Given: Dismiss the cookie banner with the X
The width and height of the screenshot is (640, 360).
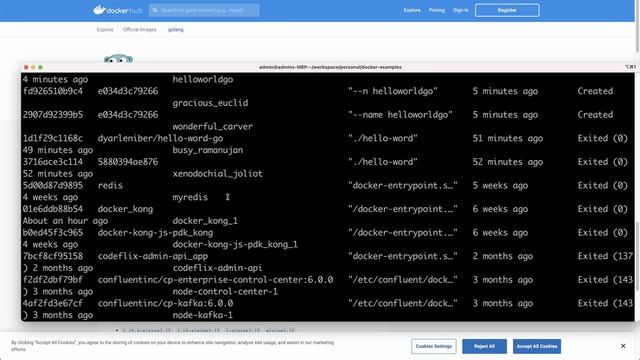Looking at the screenshot, I should pyautogui.click(x=623, y=346).
